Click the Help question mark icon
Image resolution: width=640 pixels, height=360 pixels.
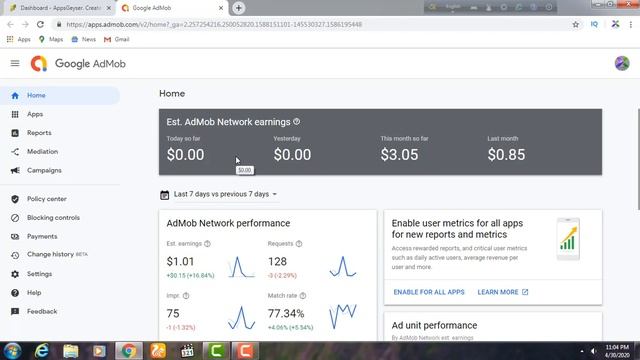(15, 293)
